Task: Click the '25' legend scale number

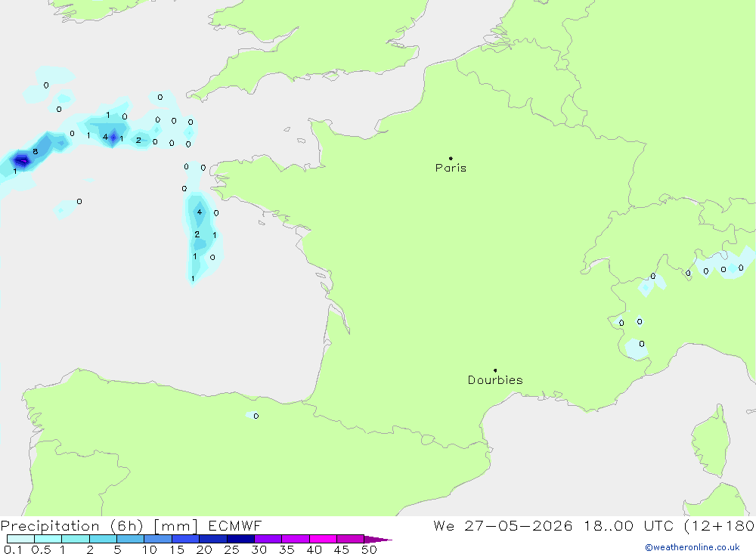Action: point(231,549)
